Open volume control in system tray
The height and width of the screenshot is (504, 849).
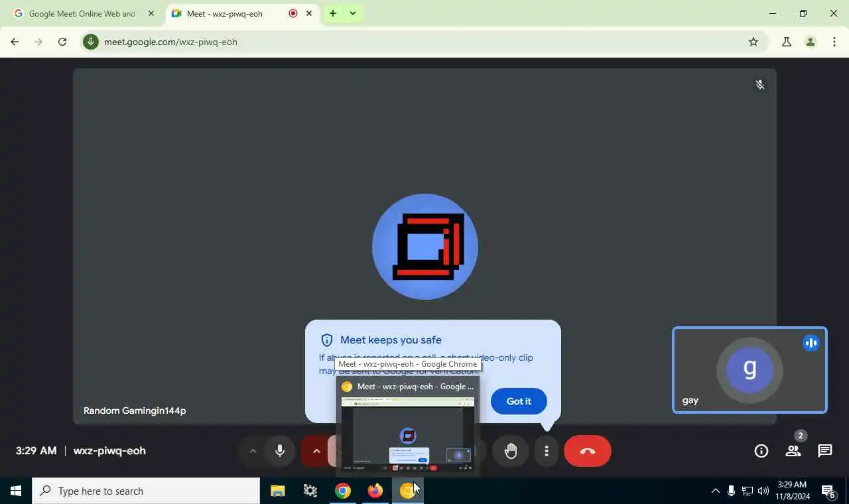tap(763, 491)
